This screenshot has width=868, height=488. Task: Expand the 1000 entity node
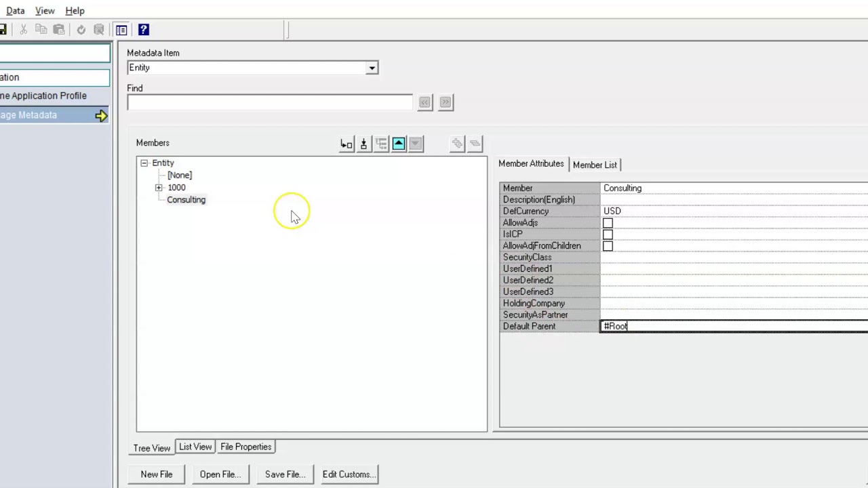tap(159, 188)
